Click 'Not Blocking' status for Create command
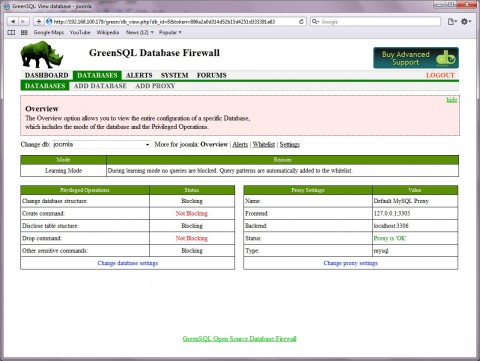Viewport: 480px width, 361px height. [192, 213]
